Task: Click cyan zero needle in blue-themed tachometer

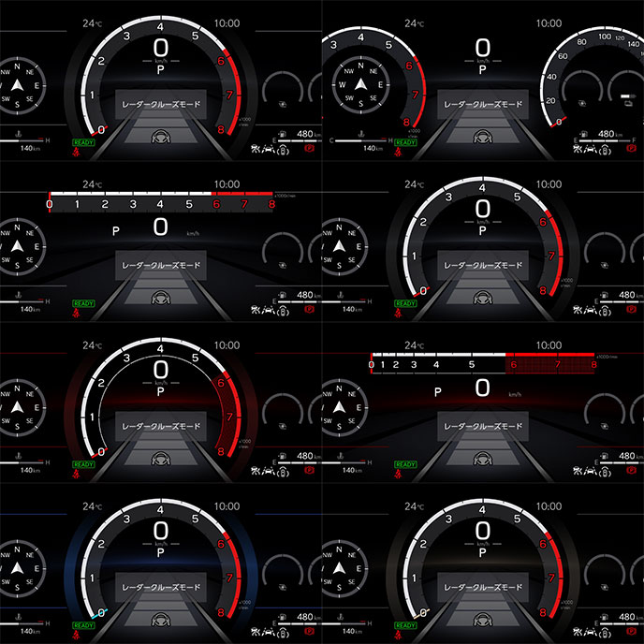Action: pos(100,614)
